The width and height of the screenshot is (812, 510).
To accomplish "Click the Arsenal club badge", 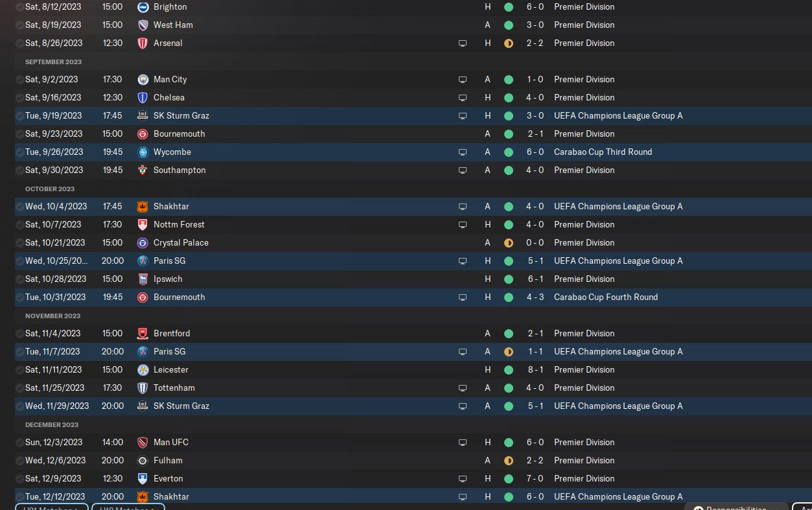I will [143, 43].
